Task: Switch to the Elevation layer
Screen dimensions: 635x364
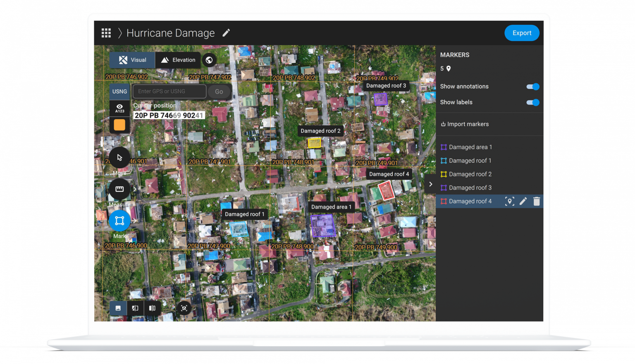Action: 178,59
